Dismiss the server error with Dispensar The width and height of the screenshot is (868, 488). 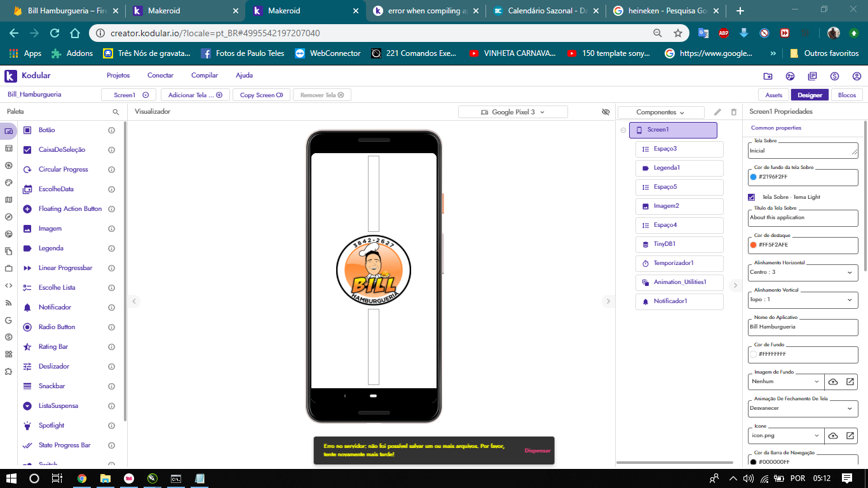point(538,451)
